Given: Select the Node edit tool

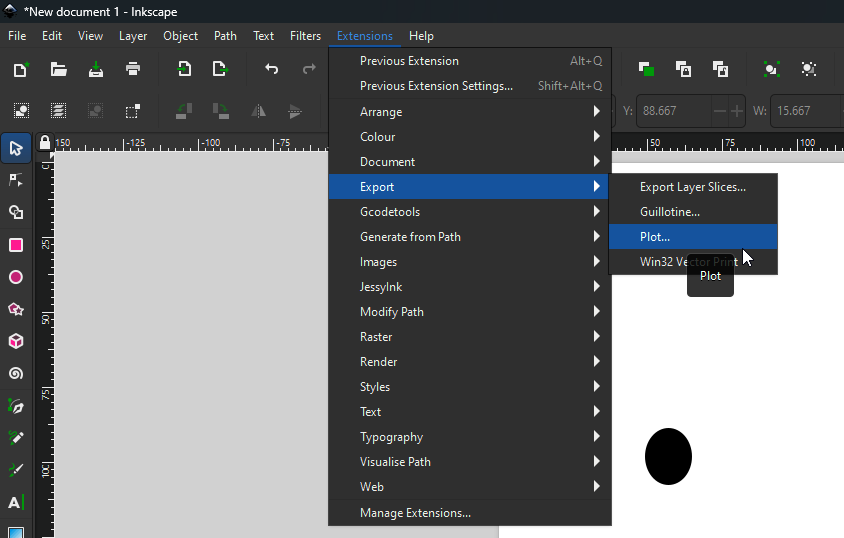Looking at the screenshot, I should pos(16,180).
